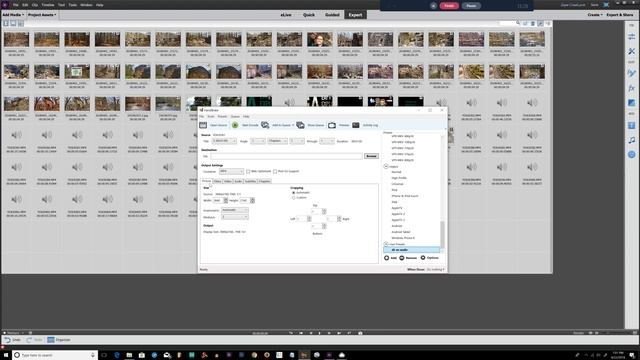The width and height of the screenshot is (640, 360).
Task: Open the Windows Start menu
Action: pyautogui.click(x=5, y=355)
